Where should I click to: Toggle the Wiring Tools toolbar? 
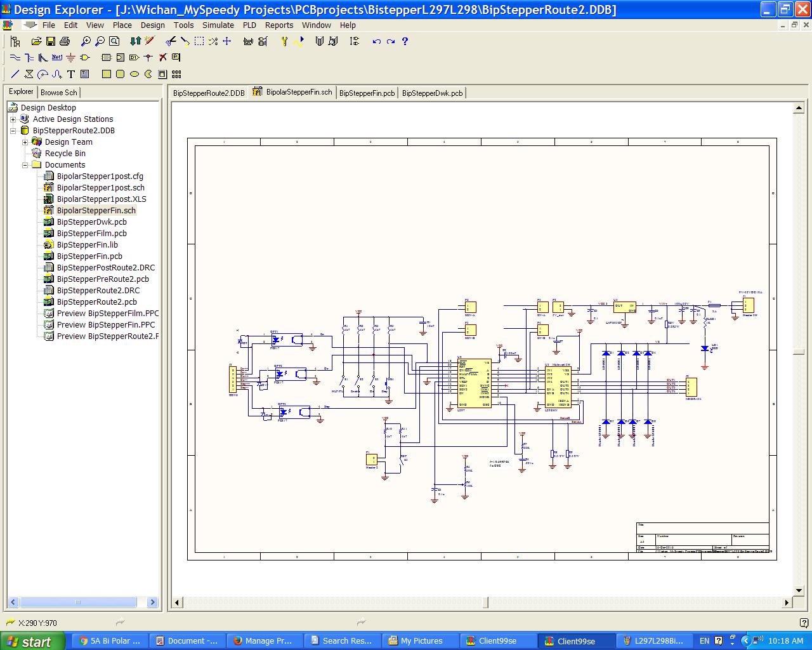(284, 41)
